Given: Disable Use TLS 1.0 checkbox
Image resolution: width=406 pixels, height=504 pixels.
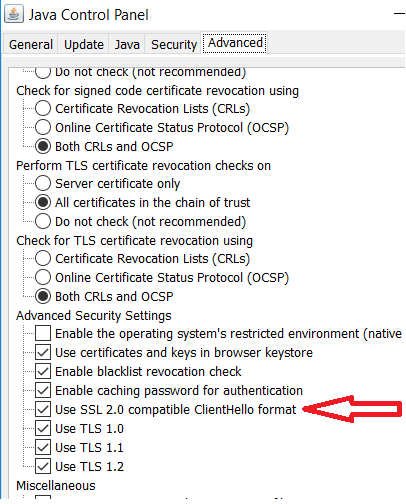Looking at the screenshot, I should click(43, 428).
